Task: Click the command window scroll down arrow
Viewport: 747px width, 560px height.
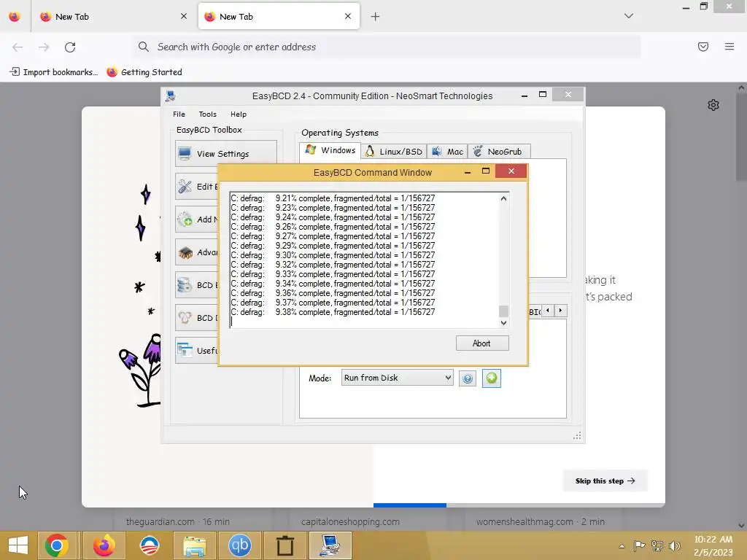Action: [503, 322]
